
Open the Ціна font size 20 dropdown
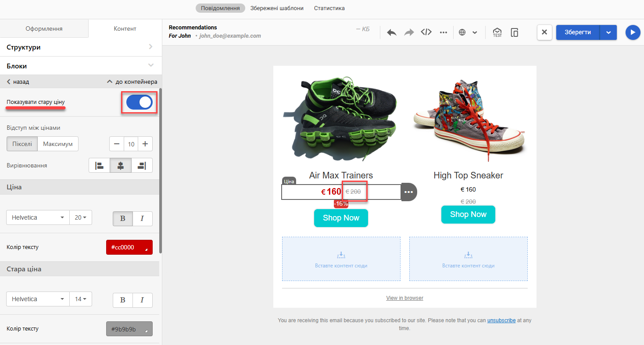(x=81, y=217)
